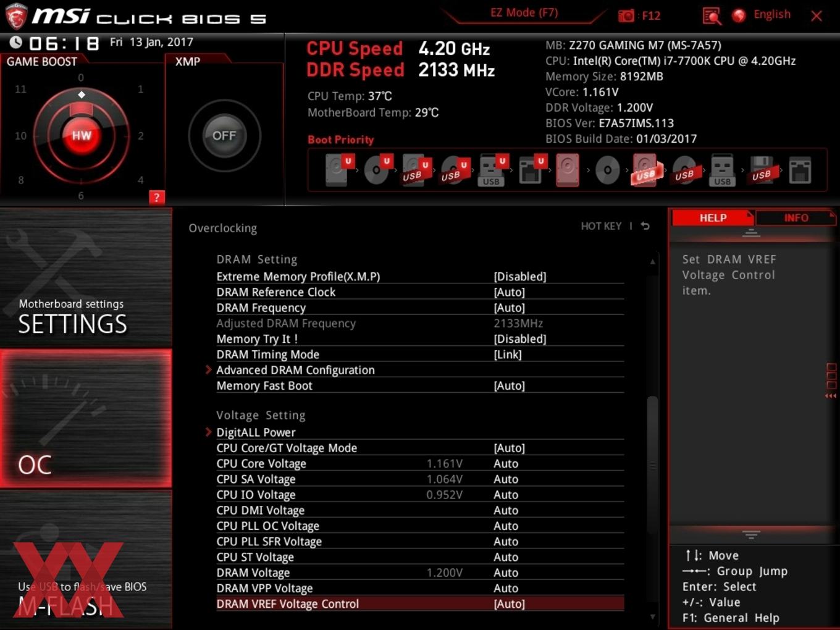Select the red legacy hard disk boot icon
Image resolution: width=840 pixels, height=630 pixels.
(x=568, y=170)
